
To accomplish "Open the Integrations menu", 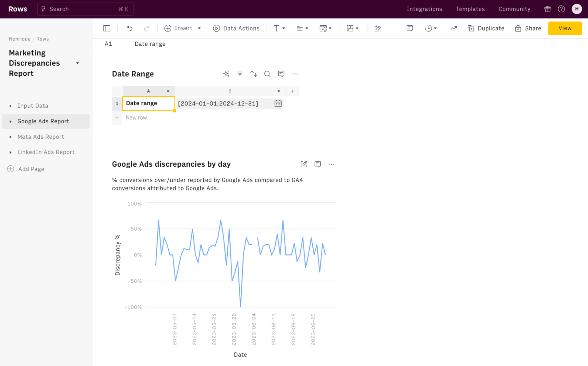I will click(x=424, y=9).
